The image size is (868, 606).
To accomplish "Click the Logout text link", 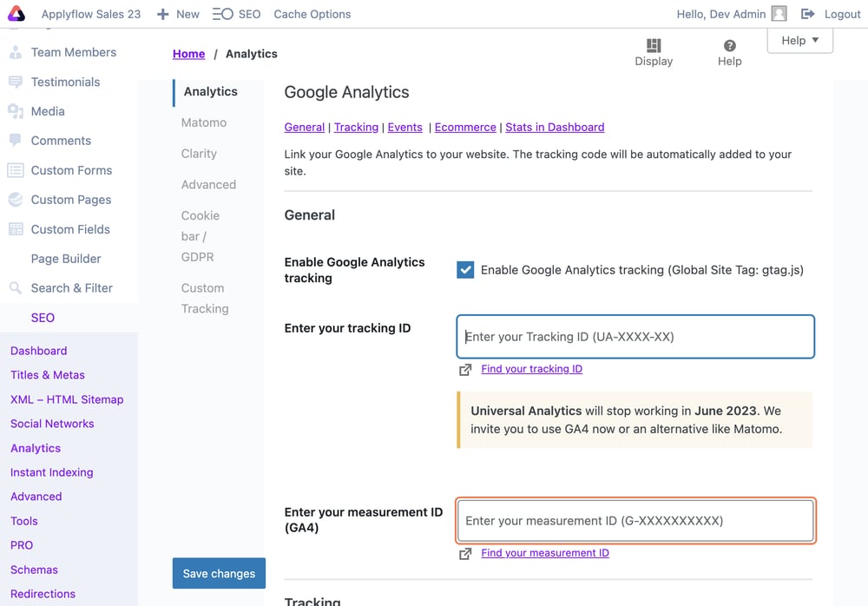I will [x=843, y=15].
